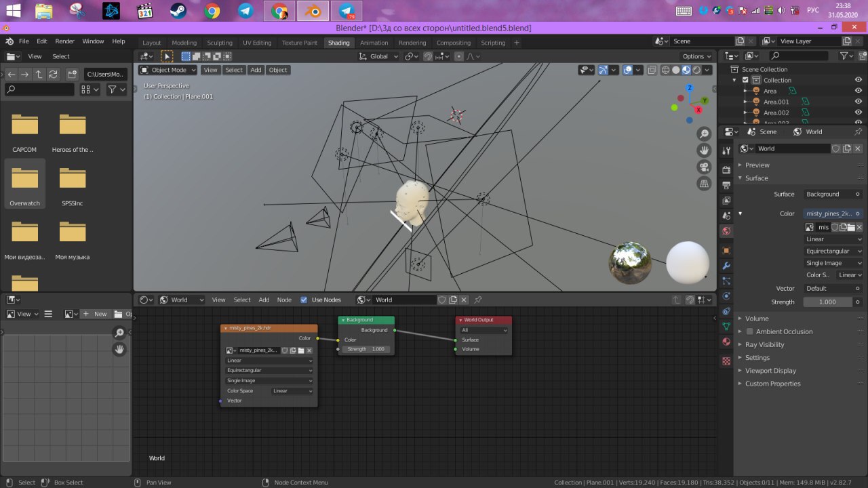This screenshot has width=868, height=488.
Task: Refresh the file browser list
Action: point(52,74)
